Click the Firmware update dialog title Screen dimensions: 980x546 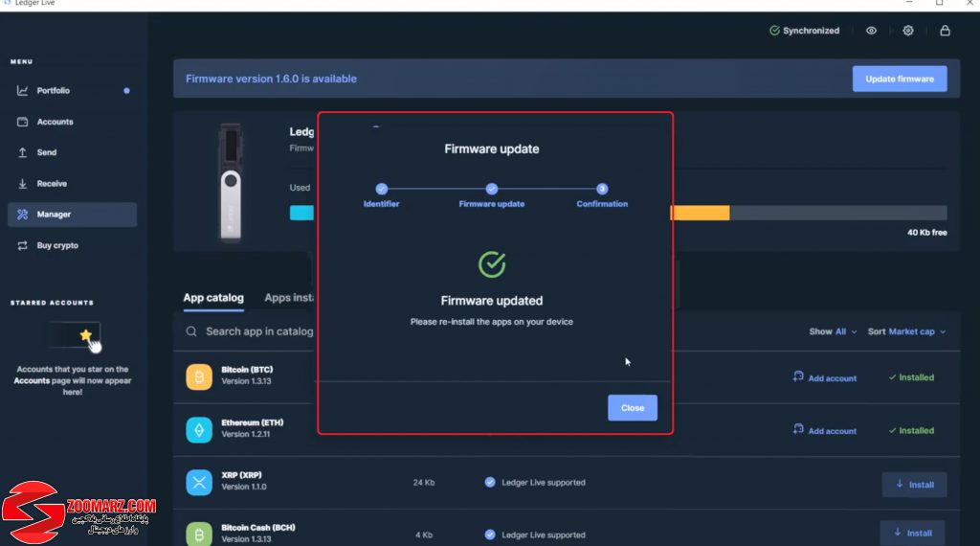[x=492, y=148]
